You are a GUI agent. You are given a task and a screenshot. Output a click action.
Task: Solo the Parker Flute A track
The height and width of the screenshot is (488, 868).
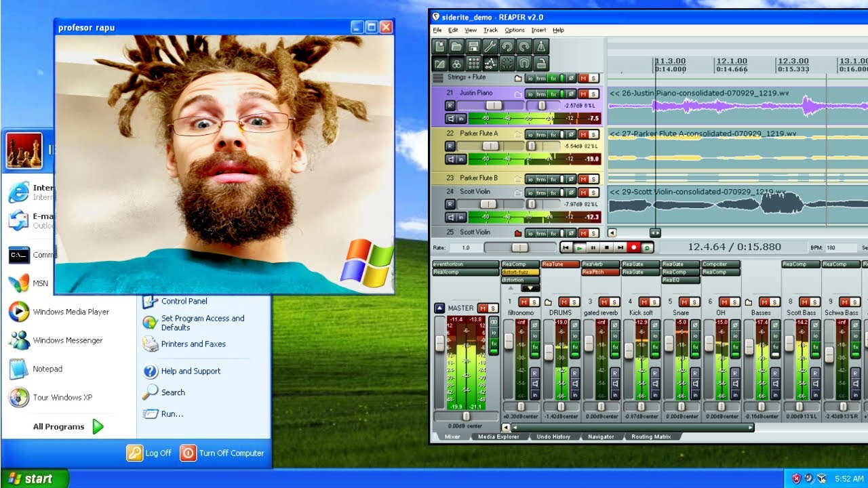pos(594,134)
